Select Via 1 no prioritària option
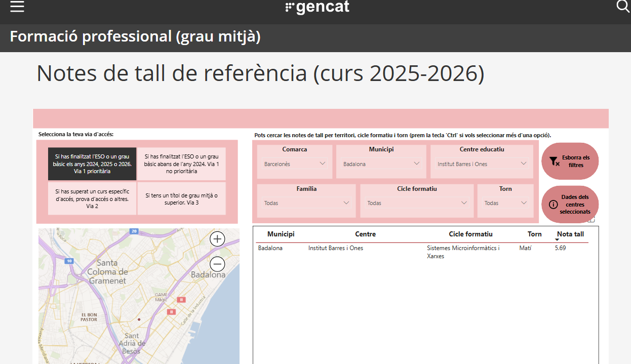 click(181, 164)
